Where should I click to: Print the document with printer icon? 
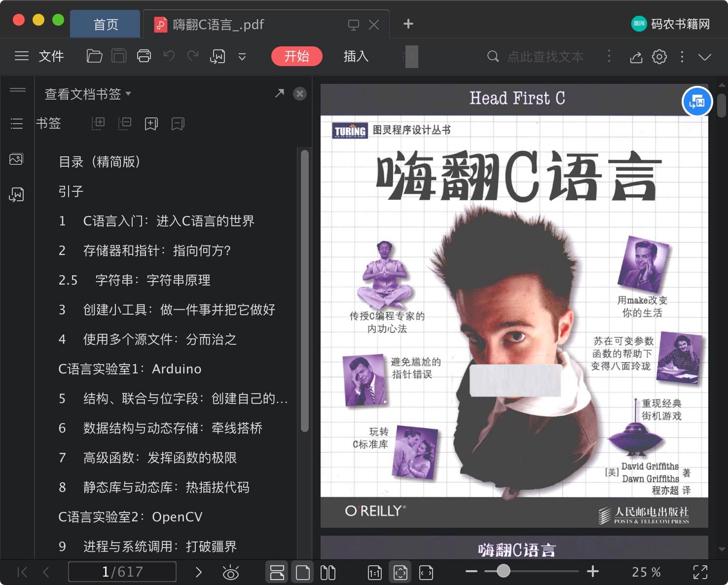coord(144,56)
